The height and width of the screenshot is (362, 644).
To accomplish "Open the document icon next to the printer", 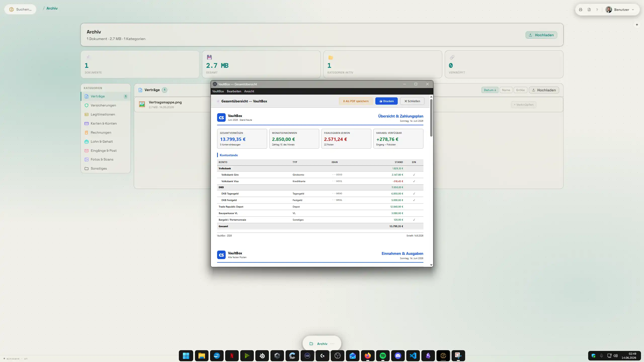I will pyautogui.click(x=589, y=10).
